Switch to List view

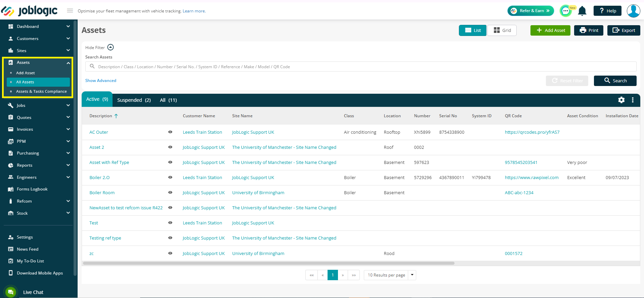click(x=473, y=30)
